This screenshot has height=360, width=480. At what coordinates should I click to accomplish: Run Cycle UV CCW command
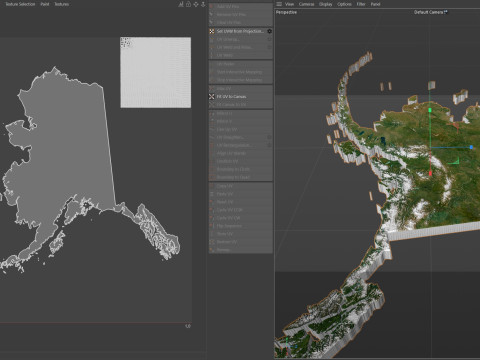241,210
